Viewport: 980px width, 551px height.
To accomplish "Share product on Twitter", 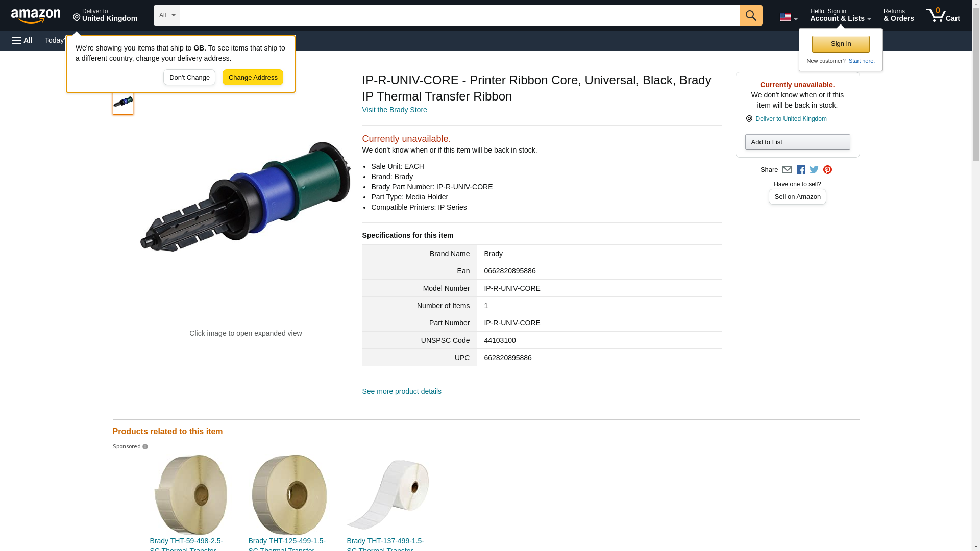I will pyautogui.click(x=814, y=170).
